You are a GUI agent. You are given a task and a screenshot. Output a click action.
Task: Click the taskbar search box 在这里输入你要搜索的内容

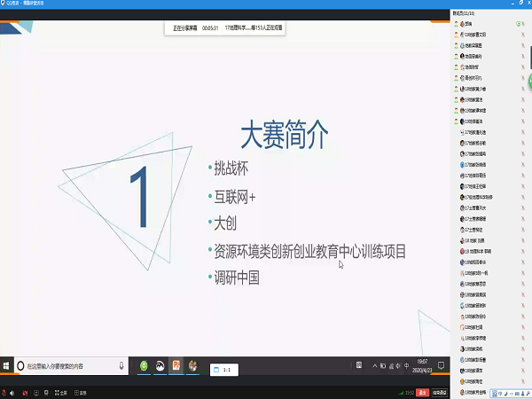tap(71, 365)
